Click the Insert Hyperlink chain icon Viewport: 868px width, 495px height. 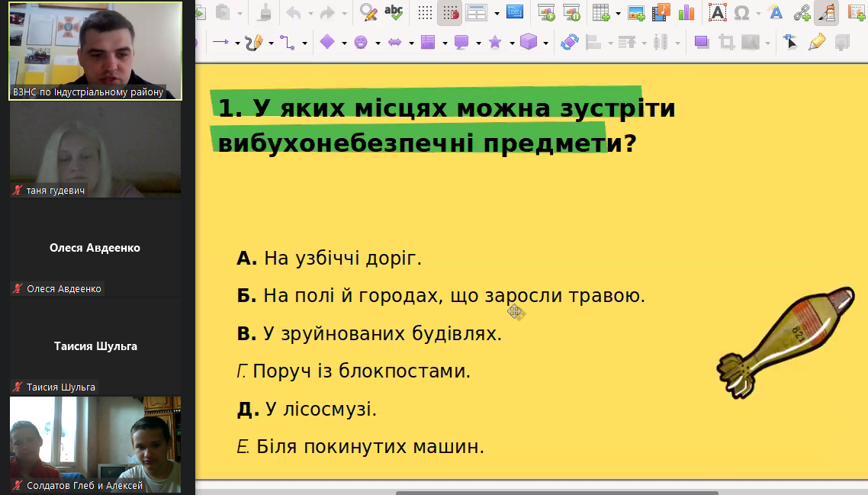[802, 12]
